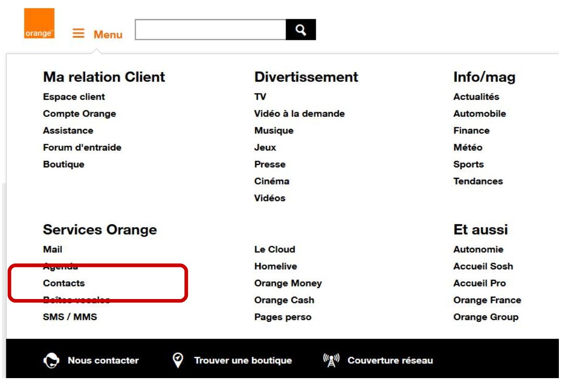The image size is (579, 392).
Task: Focus the search input field
Action: (211, 30)
